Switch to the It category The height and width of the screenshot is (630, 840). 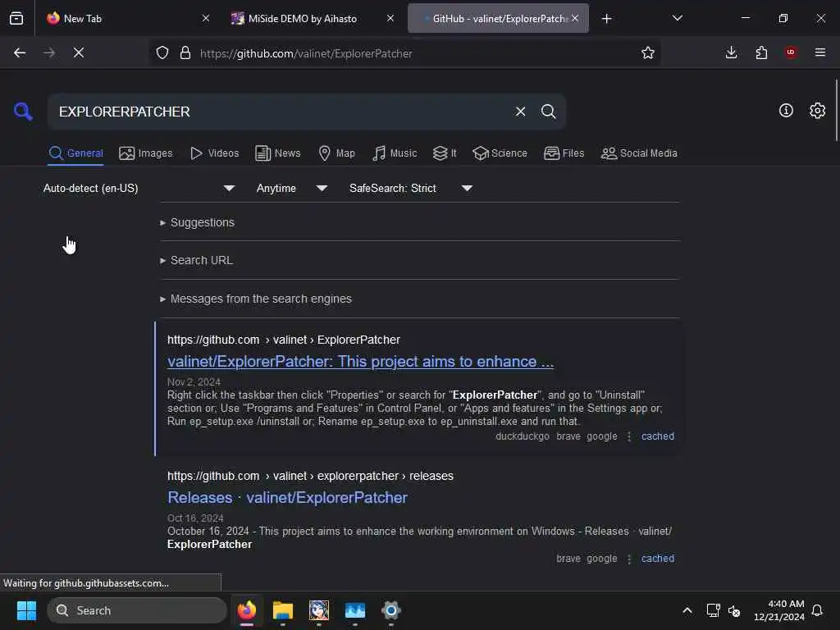445,153
